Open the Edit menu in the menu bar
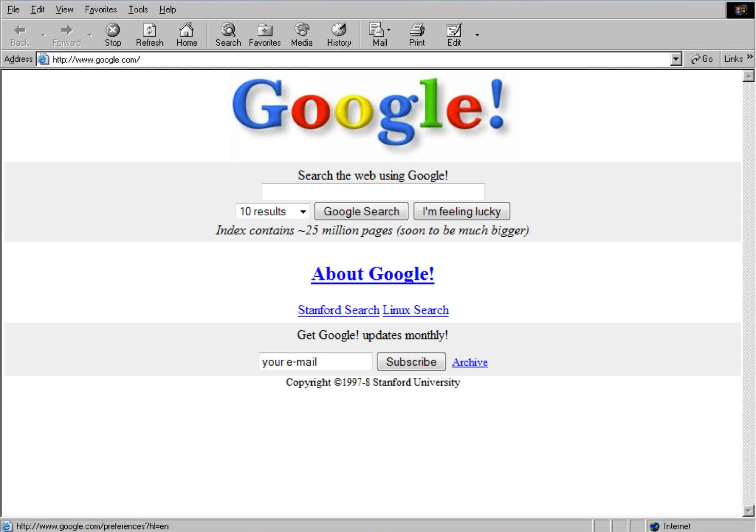Viewport: 756px width, 532px height. click(37, 9)
